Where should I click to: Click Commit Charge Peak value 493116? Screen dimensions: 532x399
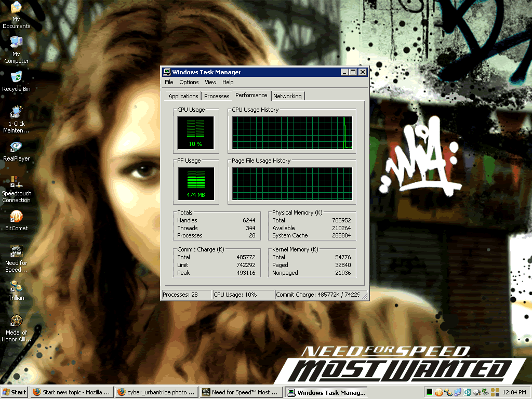coord(246,273)
